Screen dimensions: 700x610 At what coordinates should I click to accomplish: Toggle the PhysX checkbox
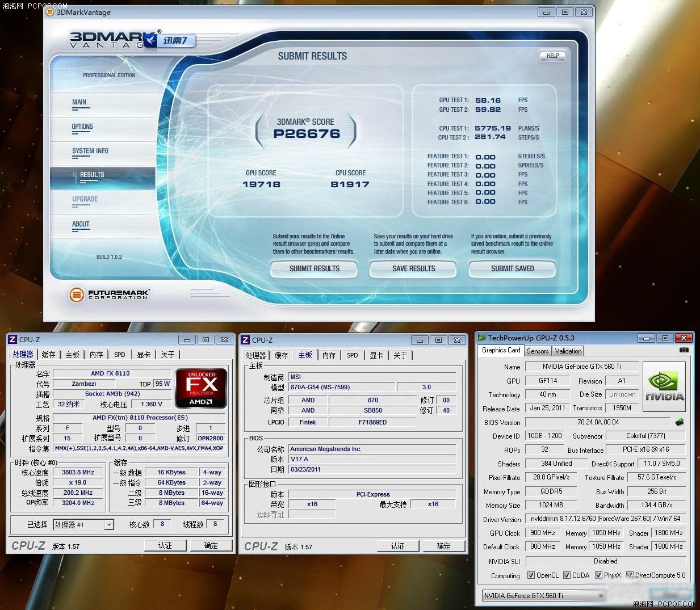(598, 575)
